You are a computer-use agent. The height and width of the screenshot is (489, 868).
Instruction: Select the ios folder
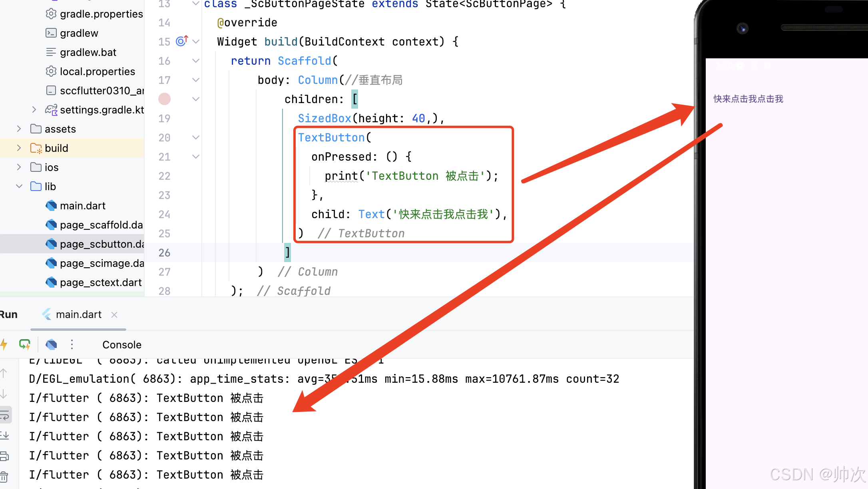45,167
